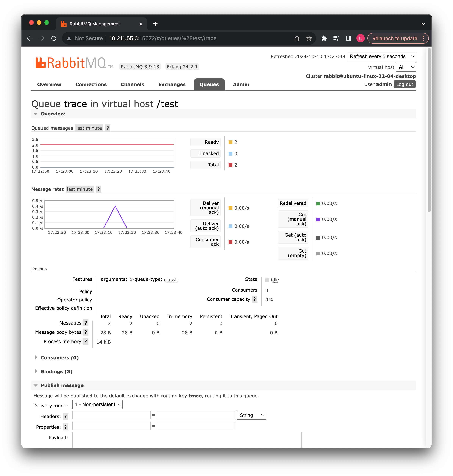The width and height of the screenshot is (453, 476).
Task: Click into the Payload text area
Action: 187,440
